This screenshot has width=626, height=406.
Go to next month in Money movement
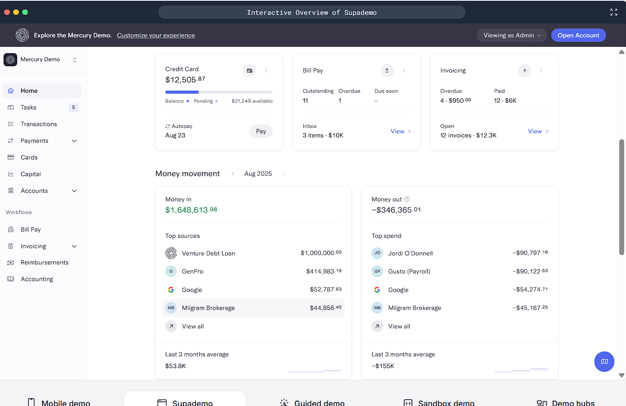[283, 173]
